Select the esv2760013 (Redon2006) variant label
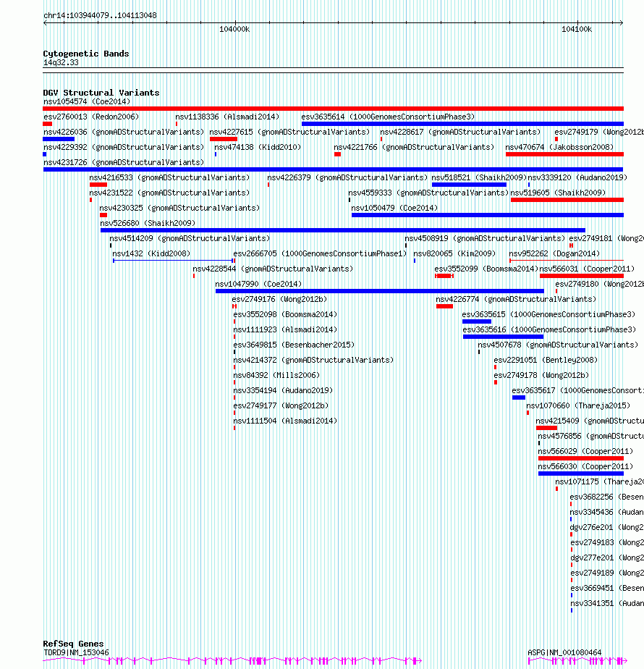 [x=91, y=117]
